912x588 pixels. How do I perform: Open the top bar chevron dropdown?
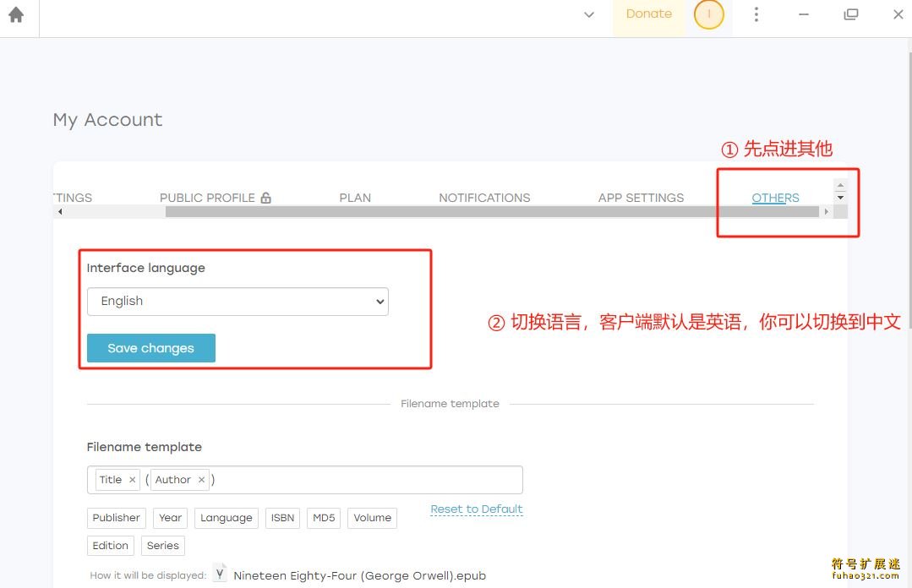click(x=588, y=14)
